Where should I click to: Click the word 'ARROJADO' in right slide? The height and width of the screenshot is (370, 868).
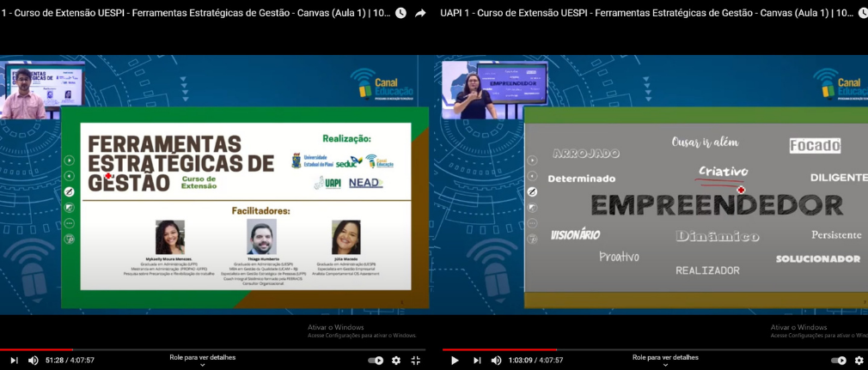(x=585, y=153)
